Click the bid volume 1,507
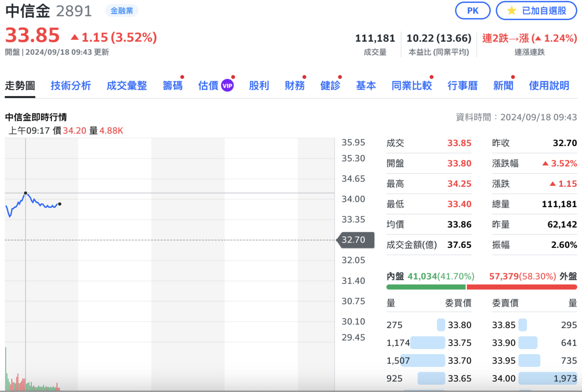This screenshot has height=392, width=582. (398, 361)
